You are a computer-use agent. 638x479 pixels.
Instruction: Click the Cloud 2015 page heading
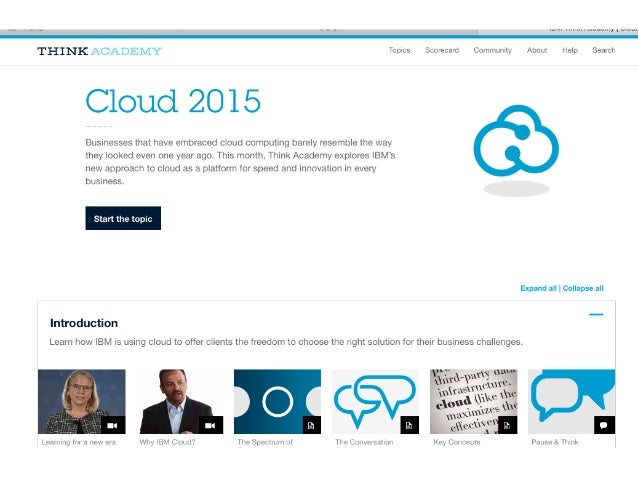[x=173, y=101]
